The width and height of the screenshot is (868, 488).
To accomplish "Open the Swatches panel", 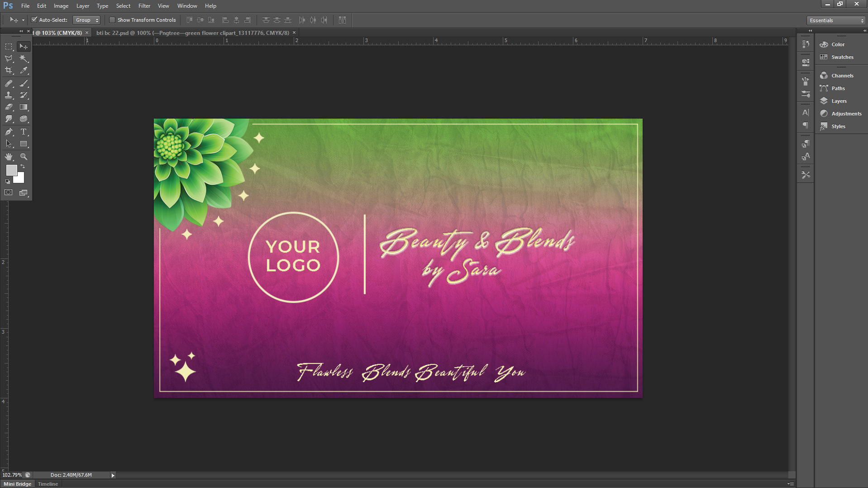I will 842,57.
